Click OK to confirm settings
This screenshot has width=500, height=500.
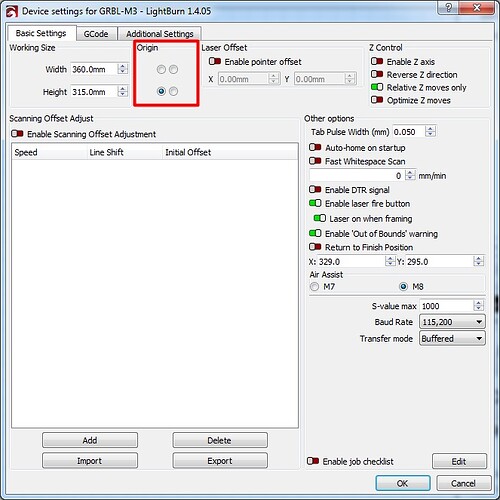pyautogui.click(x=403, y=483)
